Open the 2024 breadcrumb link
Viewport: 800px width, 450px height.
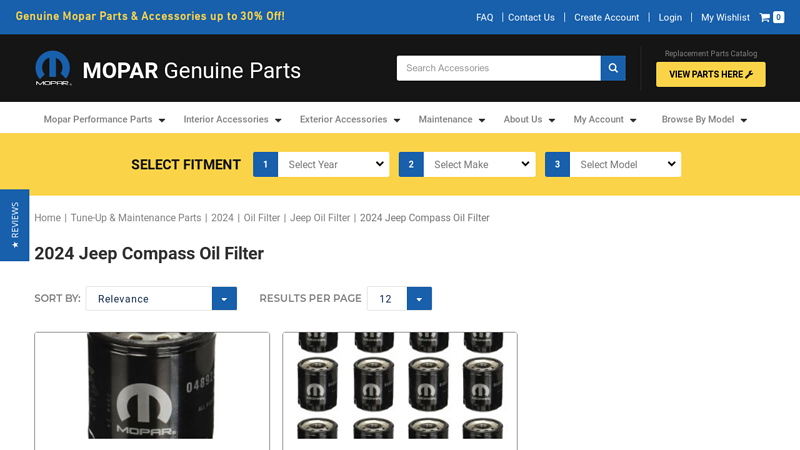[x=222, y=218]
